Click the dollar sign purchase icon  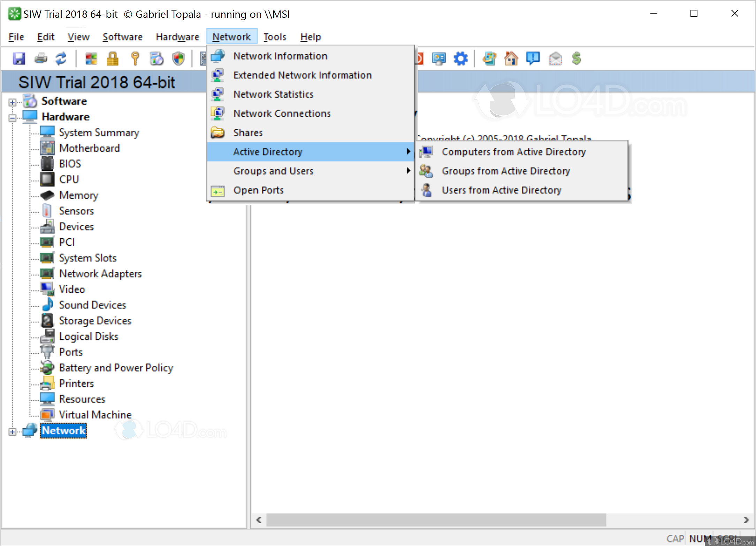[x=576, y=59]
